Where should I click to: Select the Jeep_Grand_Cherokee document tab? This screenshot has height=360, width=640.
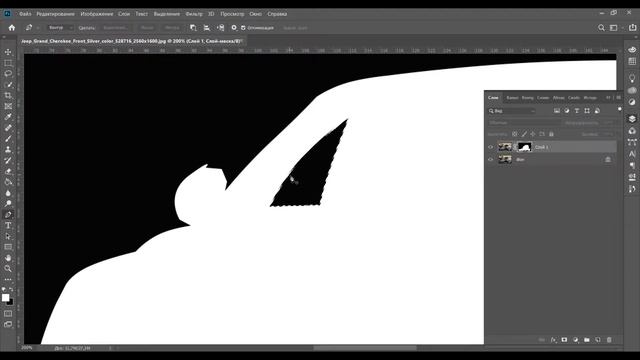pos(131,41)
